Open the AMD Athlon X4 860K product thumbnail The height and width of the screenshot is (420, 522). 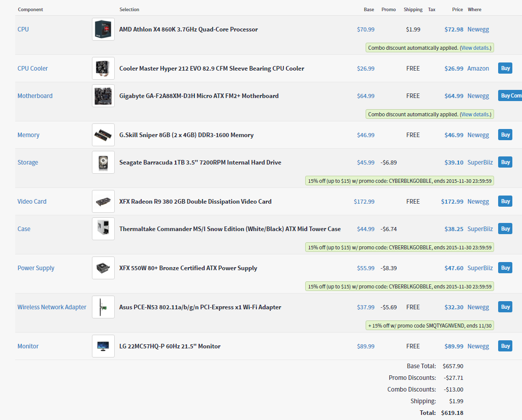pos(103,29)
